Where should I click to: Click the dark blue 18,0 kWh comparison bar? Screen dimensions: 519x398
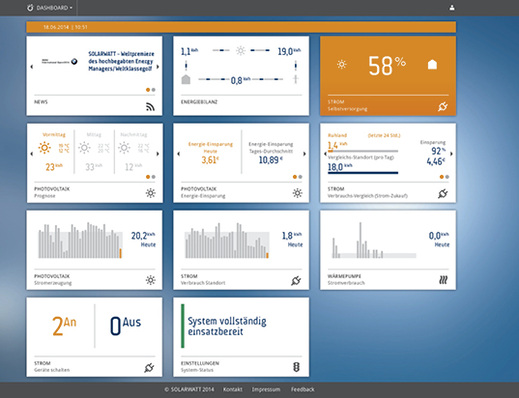tap(363, 173)
